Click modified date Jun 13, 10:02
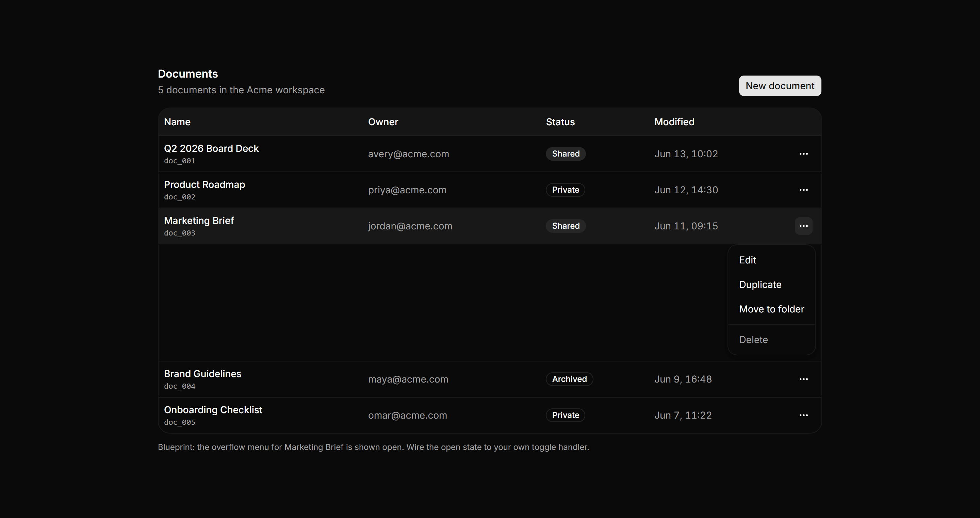This screenshot has width=980, height=518. pos(686,154)
